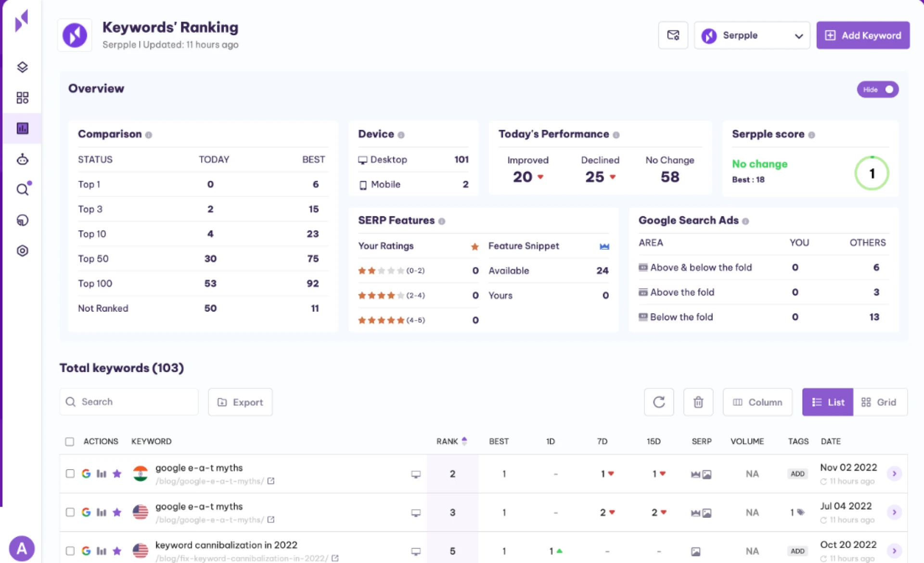Image resolution: width=924 pixels, height=563 pixels.
Task: Open chart icon for first google e-a-t myths row
Action: (x=101, y=473)
